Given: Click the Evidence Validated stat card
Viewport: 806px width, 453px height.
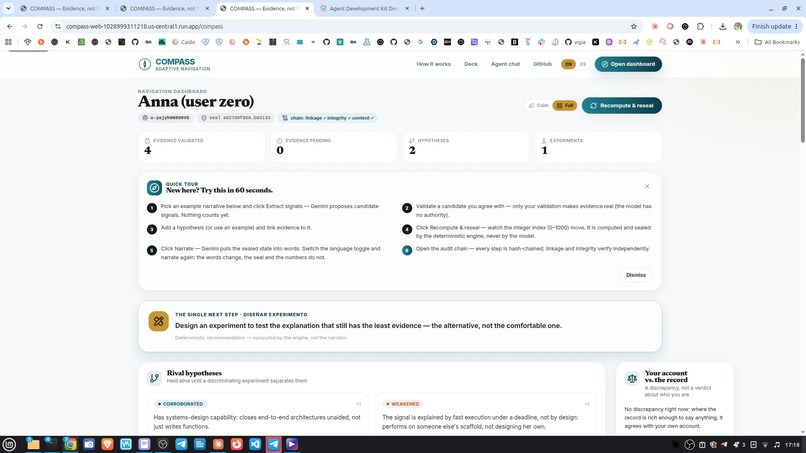Looking at the screenshot, I should click(202, 147).
